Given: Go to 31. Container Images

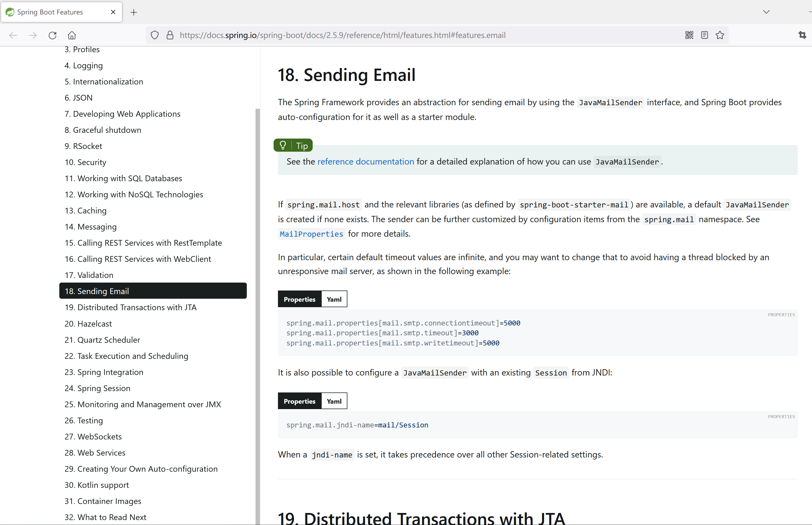Looking at the screenshot, I should [102, 501].
